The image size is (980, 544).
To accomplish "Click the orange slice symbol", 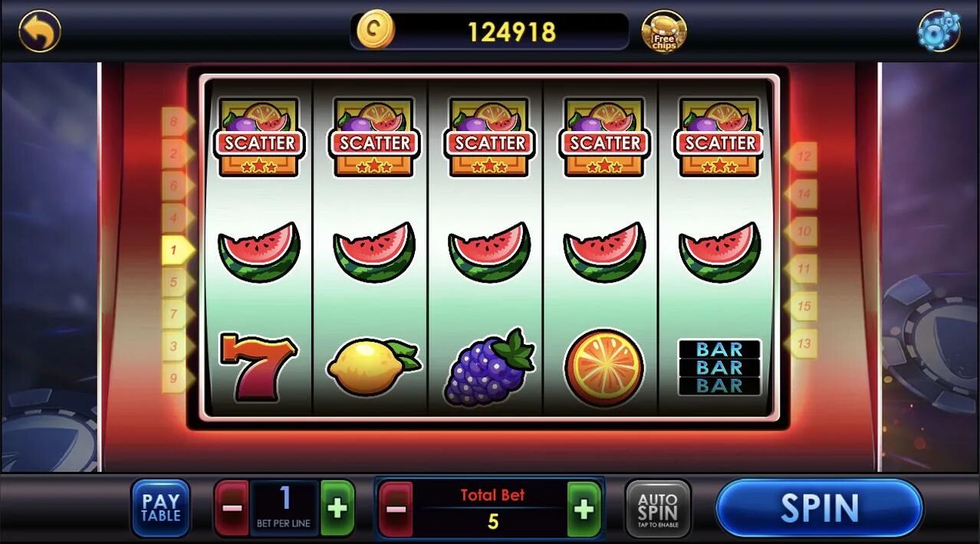I will click(604, 368).
